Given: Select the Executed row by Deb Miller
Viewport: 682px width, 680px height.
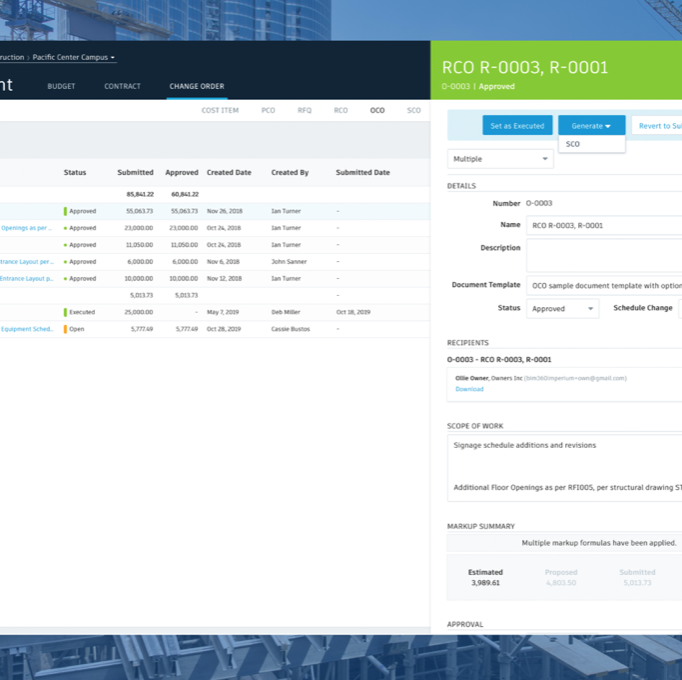Looking at the screenshot, I should tap(215, 312).
